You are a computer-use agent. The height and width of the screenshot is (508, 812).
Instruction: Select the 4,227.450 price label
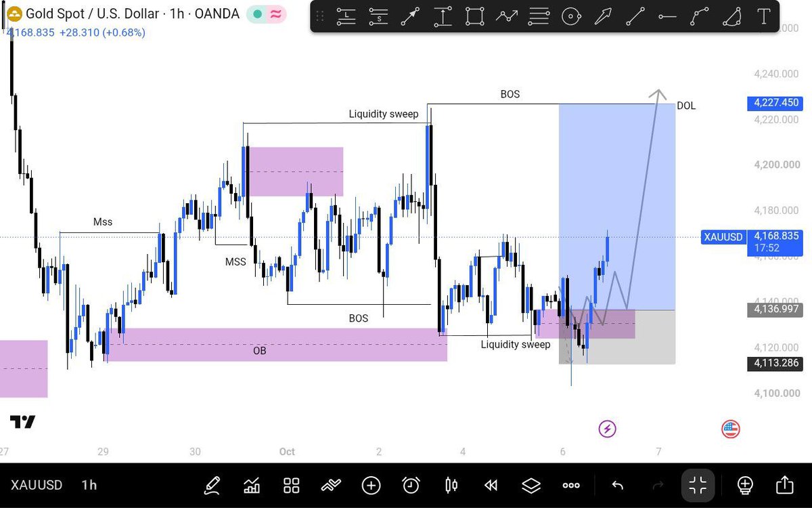pyautogui.click(x=775, y=103)
